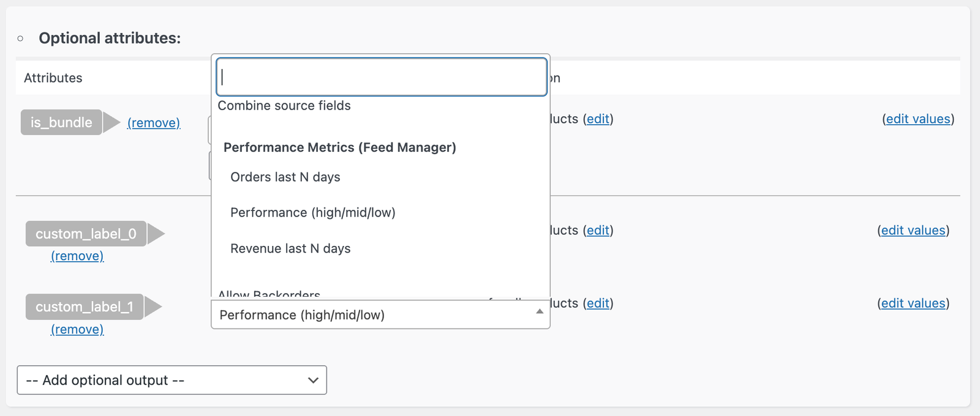The height and width of the screenshot is (416, 980).
Task: Remove the custom_label_1 attribute
Action: pyautogui.click(x=77, y=329)
